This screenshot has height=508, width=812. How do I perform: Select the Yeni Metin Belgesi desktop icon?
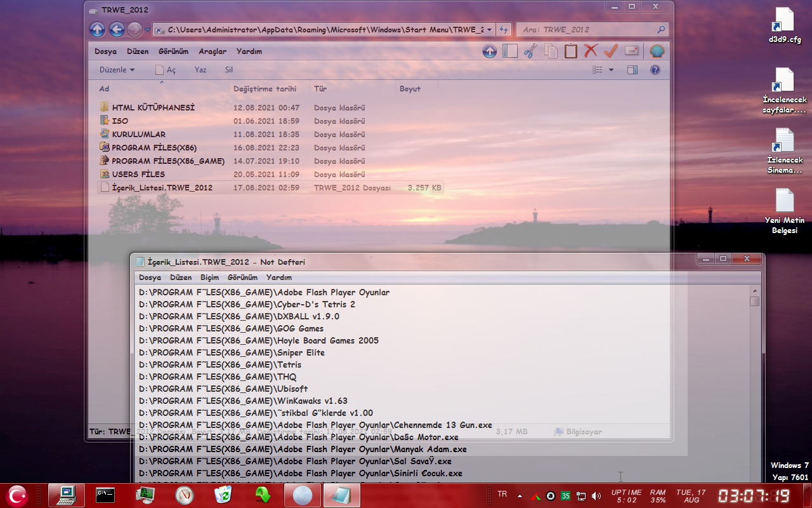(x=785, y=211)
